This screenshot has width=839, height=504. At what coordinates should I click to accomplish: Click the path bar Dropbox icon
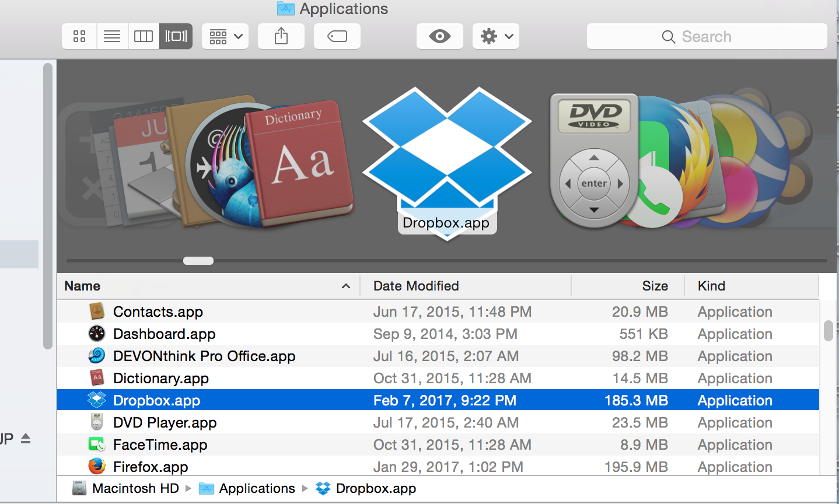tap(323, 488)
